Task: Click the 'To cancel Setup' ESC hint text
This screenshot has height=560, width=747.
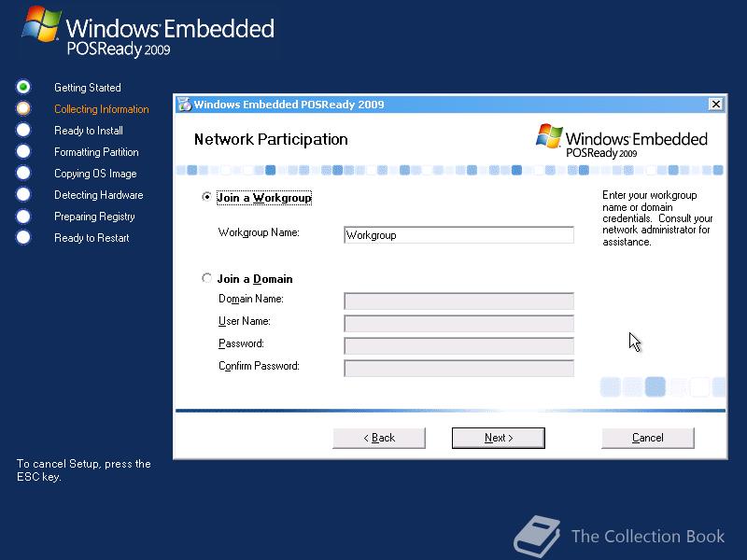Action: coord(84,470)
